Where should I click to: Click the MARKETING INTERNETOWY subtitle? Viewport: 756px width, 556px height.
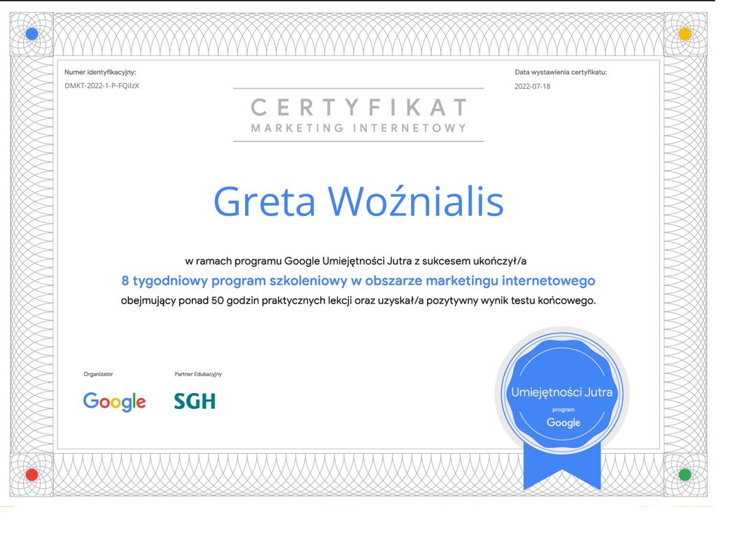point(358,128)
